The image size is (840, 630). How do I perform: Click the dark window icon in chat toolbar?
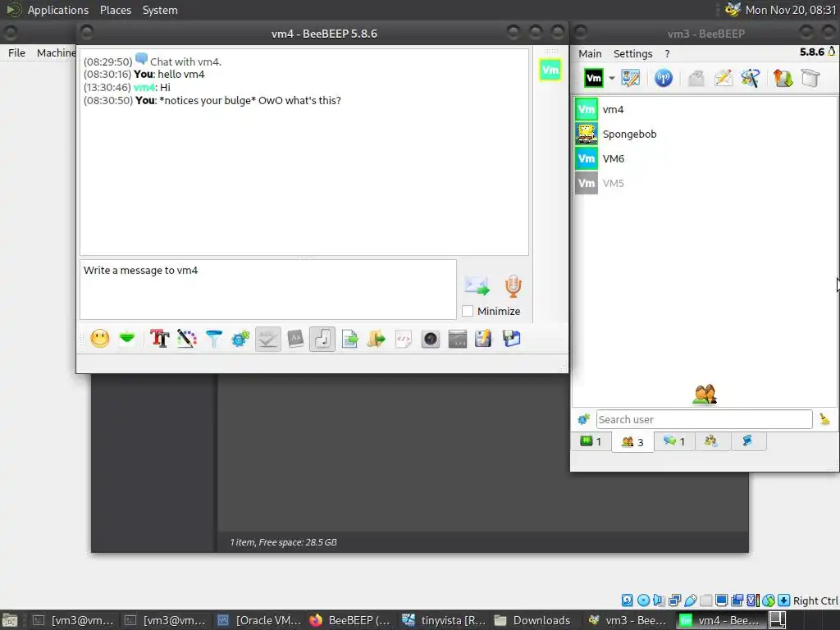[458, 339]
